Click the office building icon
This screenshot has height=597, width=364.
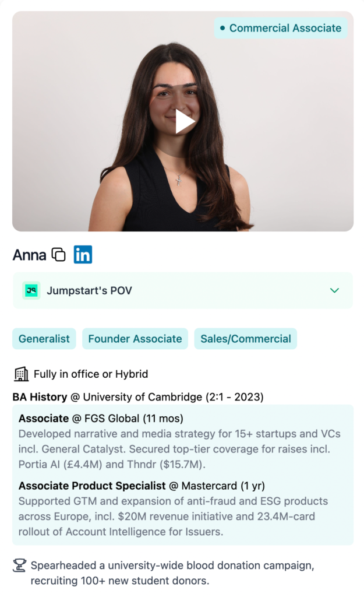pyautogui.click(x=21, y=374)
